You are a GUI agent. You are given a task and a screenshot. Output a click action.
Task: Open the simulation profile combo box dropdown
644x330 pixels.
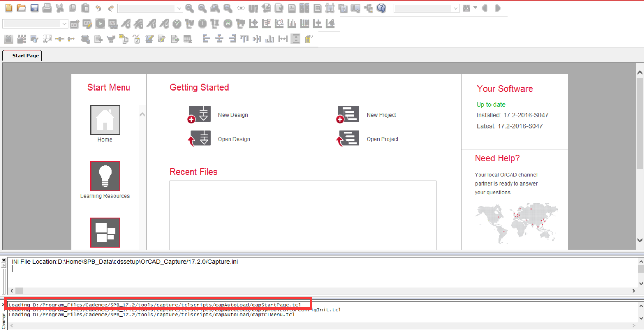pyautogui.click(x=64, y=24)
